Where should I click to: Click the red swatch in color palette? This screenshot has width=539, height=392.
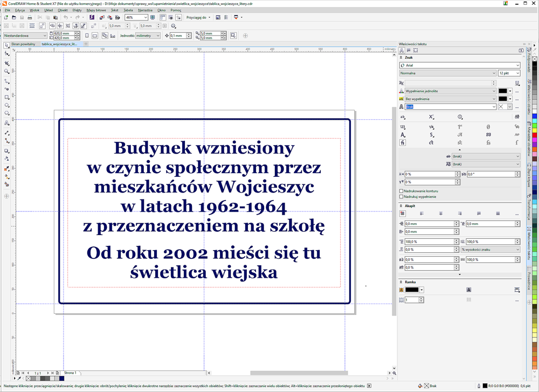pyautogui.click(x=535, y=135)
